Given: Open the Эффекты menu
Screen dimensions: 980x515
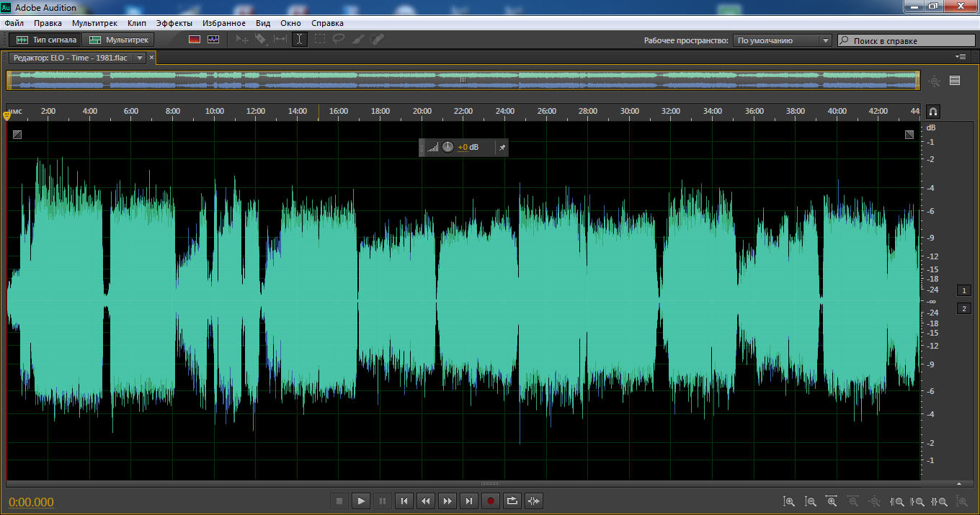Looking at the screenshot, I should (x=174, y=23).
